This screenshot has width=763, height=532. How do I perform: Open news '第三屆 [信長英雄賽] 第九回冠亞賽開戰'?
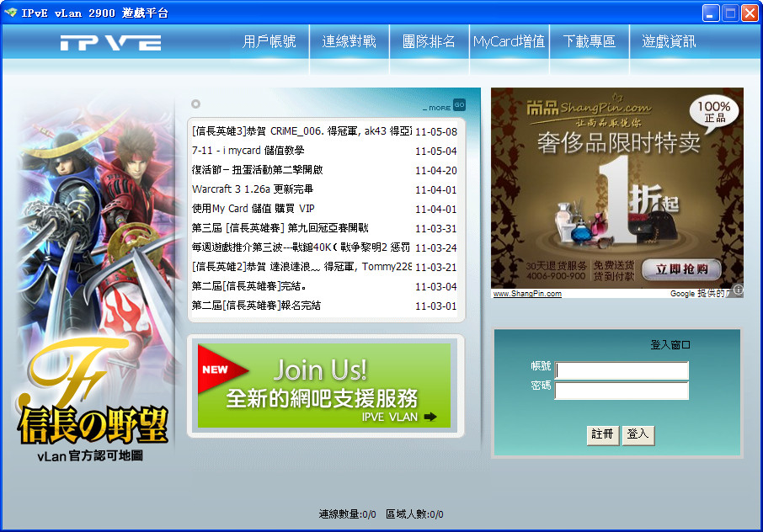tap(280, 228)
